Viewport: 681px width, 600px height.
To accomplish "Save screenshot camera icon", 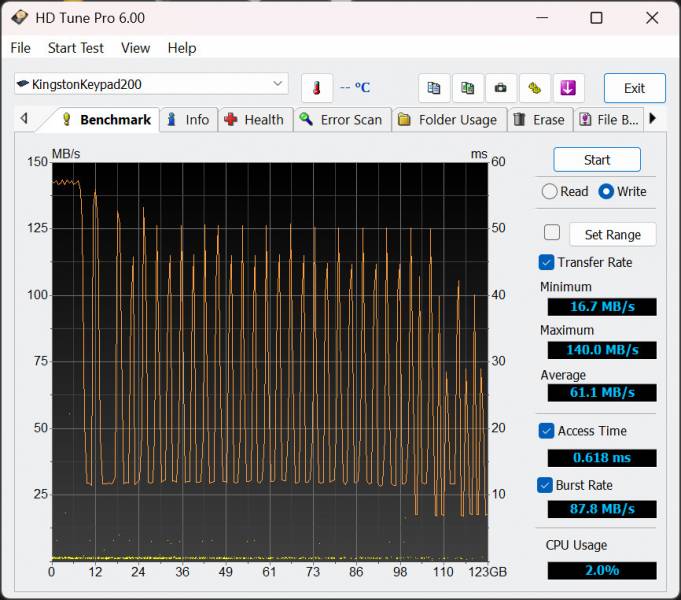I will [x=501, y=88].
